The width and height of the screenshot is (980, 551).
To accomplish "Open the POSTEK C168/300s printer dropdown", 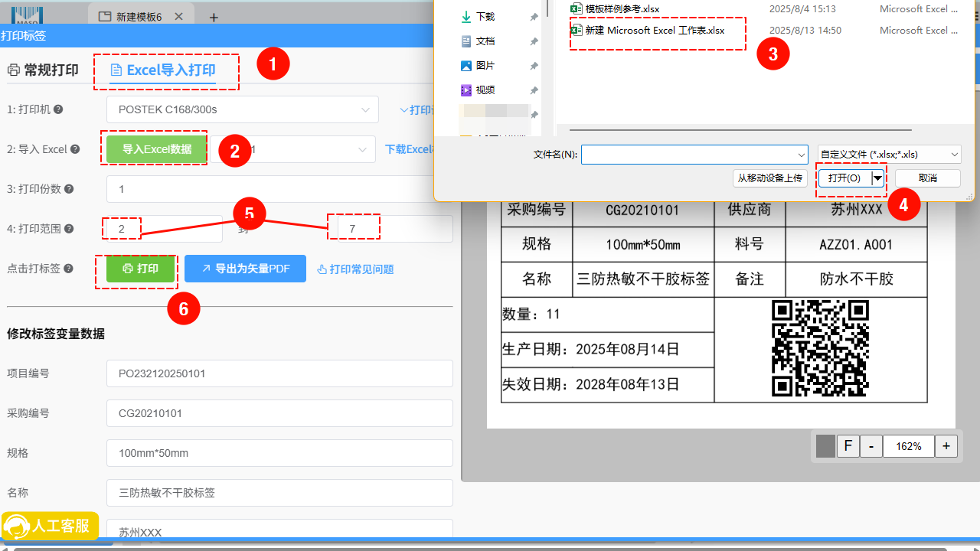I will click(x=243, y=109).
